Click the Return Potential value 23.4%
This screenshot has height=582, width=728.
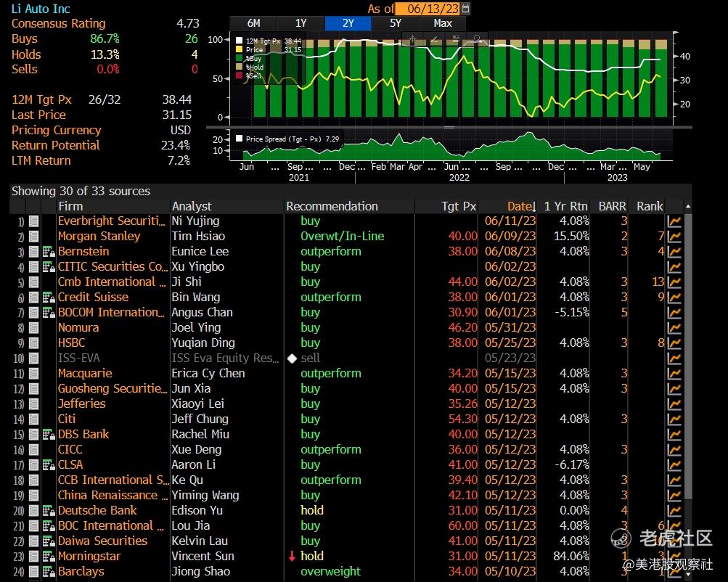176,146
